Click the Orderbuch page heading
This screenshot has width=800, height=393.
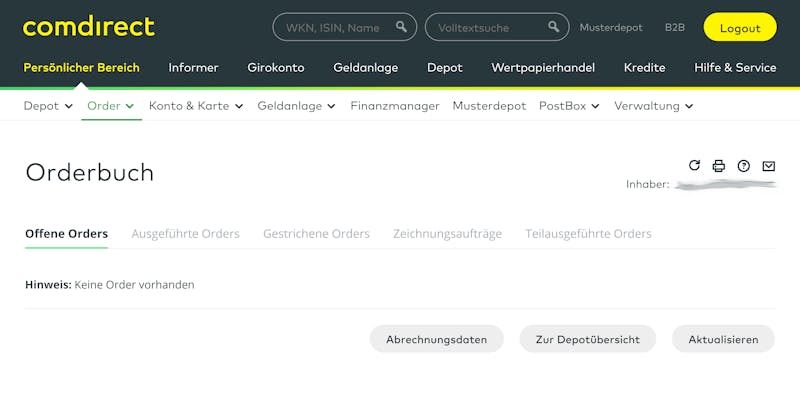click(89, 173)
